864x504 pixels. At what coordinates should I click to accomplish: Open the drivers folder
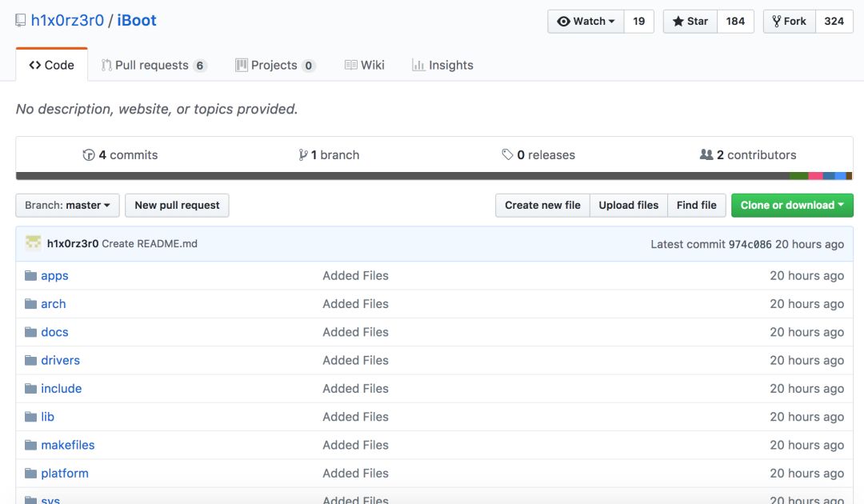click(x=61, y=360)
